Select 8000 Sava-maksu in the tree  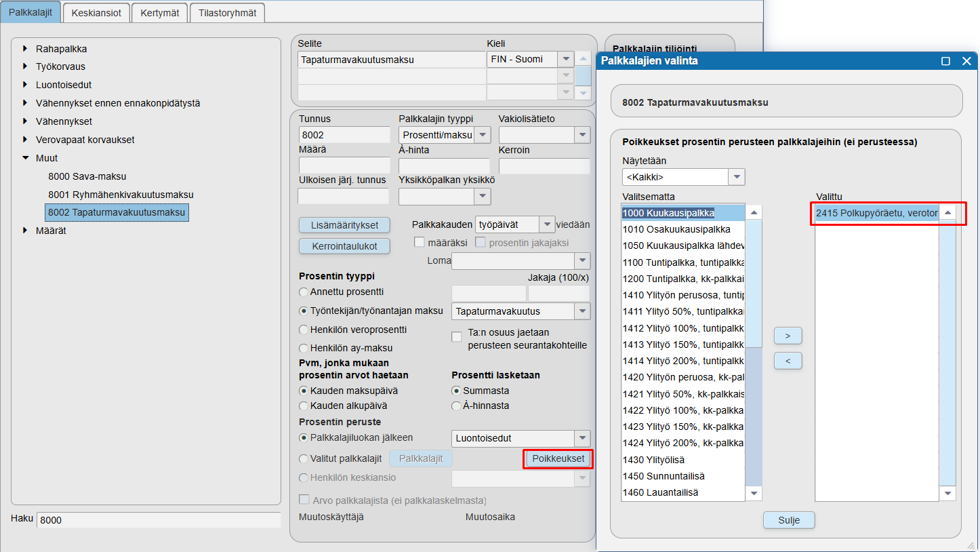87,176
